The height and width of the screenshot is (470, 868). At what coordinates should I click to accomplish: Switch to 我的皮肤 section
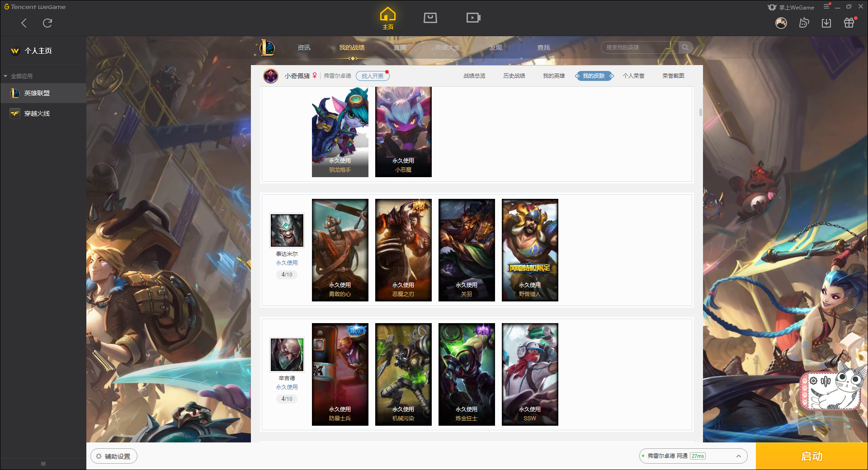594,76
